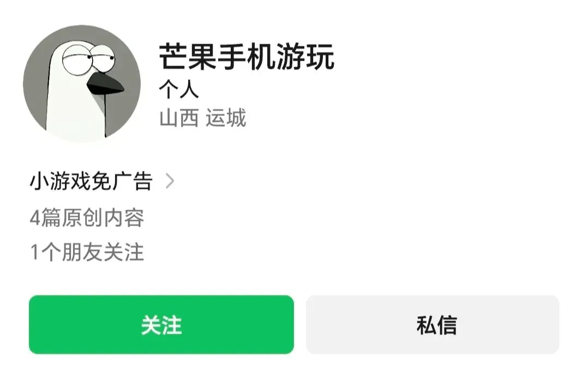Select the account name 芒果手机游玩
The image size is (588, 374).
[247, 57]
